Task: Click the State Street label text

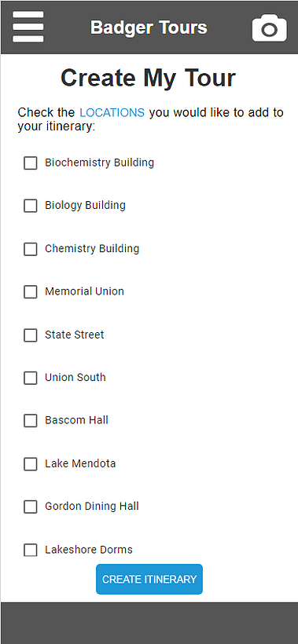Action: tap(75, 335)
